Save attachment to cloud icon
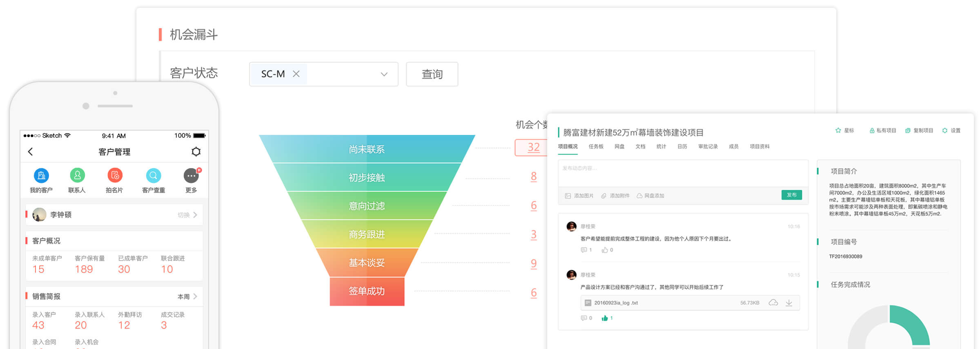980x349 pixels. pyautogui.click(x=773, y=303)
